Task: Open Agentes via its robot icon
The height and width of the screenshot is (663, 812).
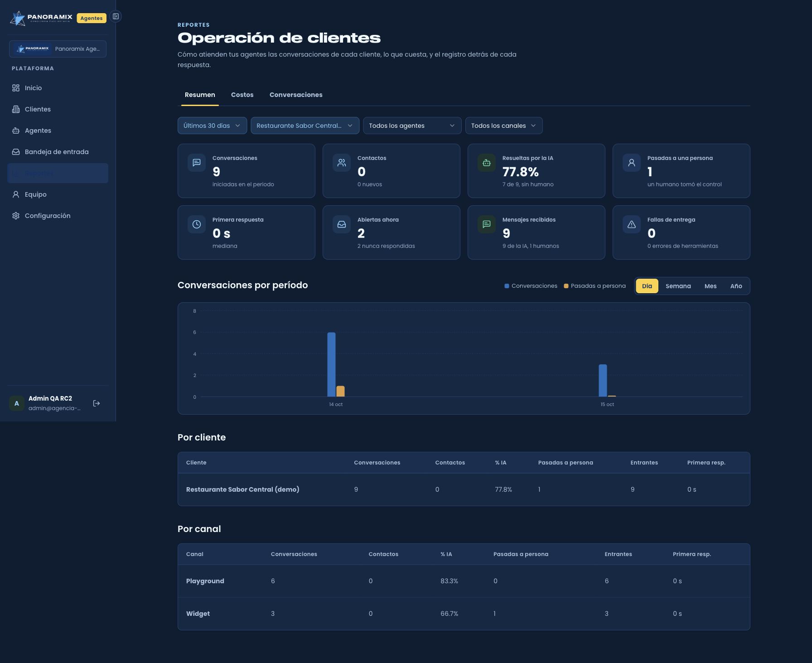Action: coord(16,131)
